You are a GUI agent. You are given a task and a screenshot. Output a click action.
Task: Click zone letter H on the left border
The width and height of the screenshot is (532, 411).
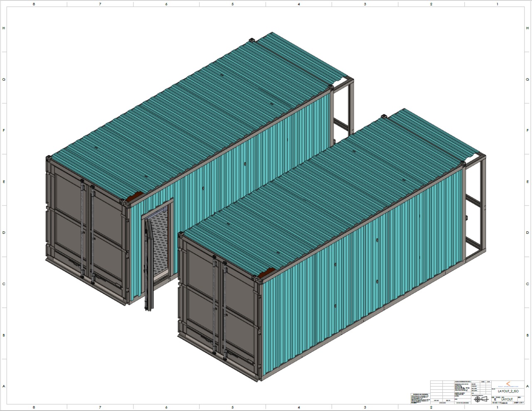coord(4,28)
